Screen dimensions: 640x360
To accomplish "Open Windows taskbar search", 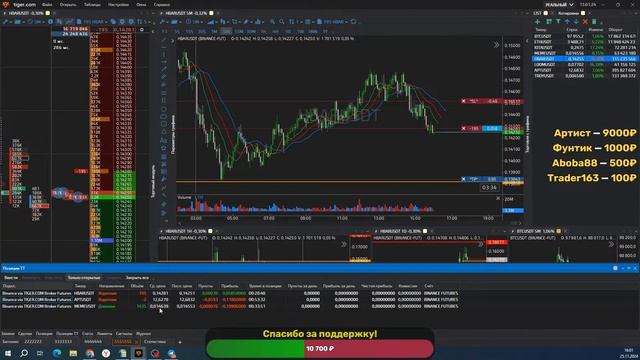I will pos(24,353).
